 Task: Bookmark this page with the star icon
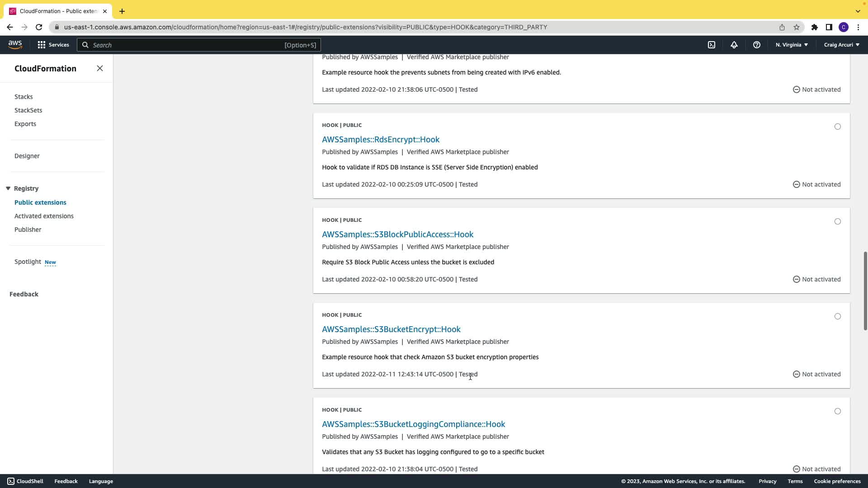coord(797,27)
